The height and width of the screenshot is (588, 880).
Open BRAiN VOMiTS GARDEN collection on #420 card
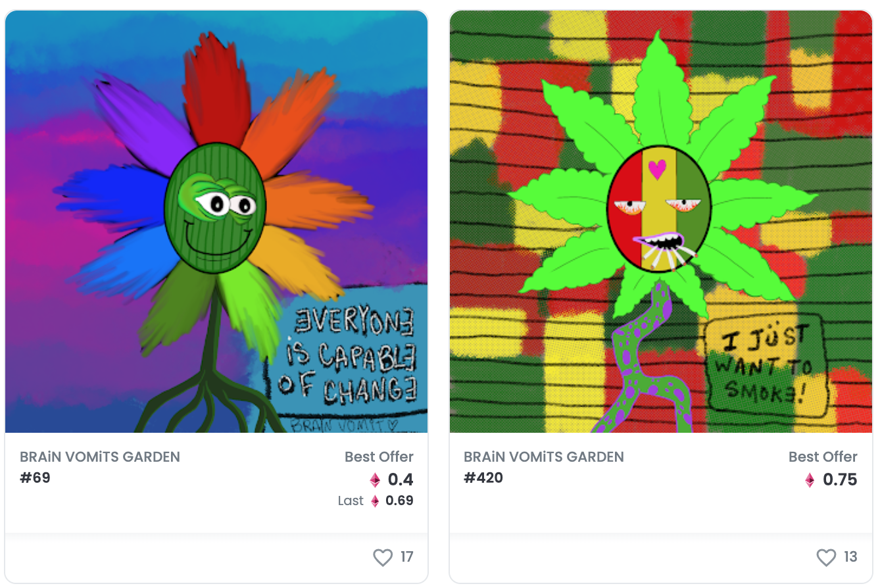(544, 457)
